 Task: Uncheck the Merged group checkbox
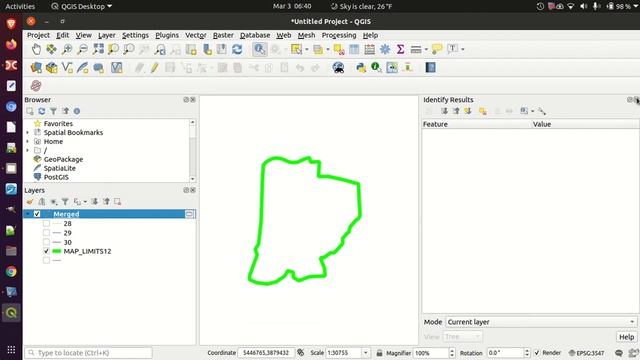pyautogui.click(x=37, y=214)
